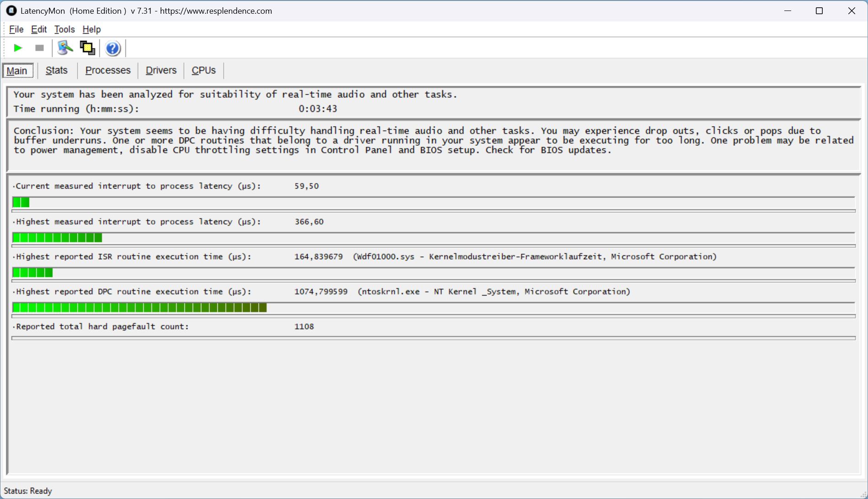Click the highest ISR routine execution time bar
Viewport: 868px width, 499px height.
point(32,273)
